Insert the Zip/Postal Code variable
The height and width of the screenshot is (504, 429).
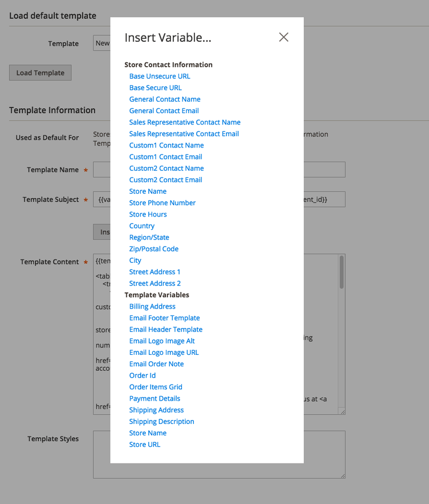[x=153, y=249]
